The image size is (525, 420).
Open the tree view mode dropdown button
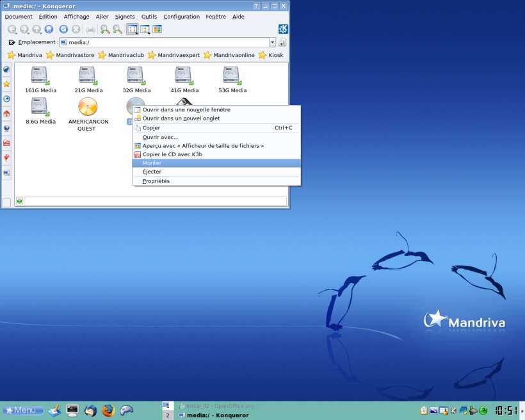145,29
